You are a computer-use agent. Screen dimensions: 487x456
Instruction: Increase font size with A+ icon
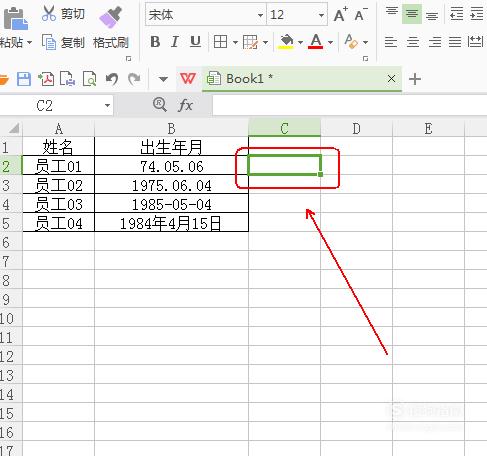(341, 15)
